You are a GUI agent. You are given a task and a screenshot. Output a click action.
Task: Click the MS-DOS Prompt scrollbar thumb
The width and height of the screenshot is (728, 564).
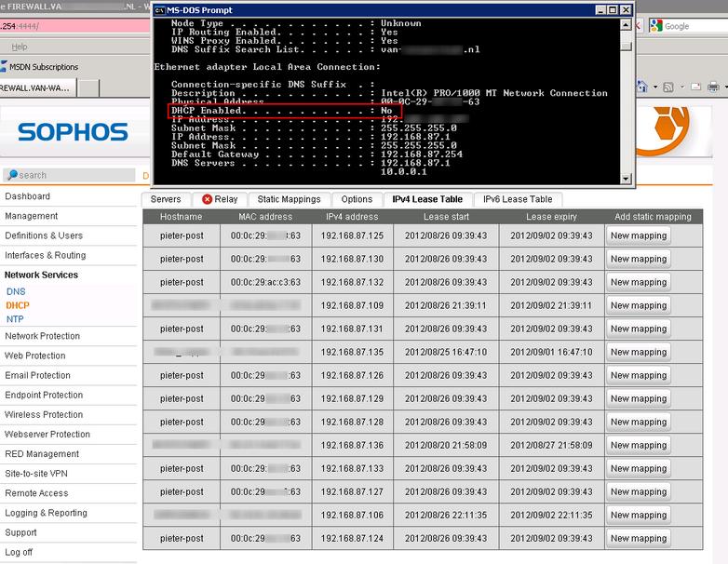626,47
